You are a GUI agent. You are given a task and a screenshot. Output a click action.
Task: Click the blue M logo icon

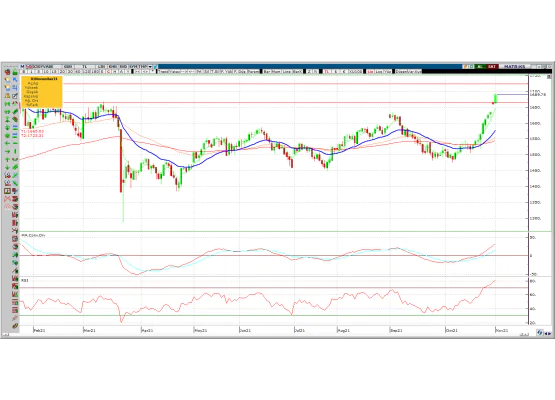coord(22,66)
